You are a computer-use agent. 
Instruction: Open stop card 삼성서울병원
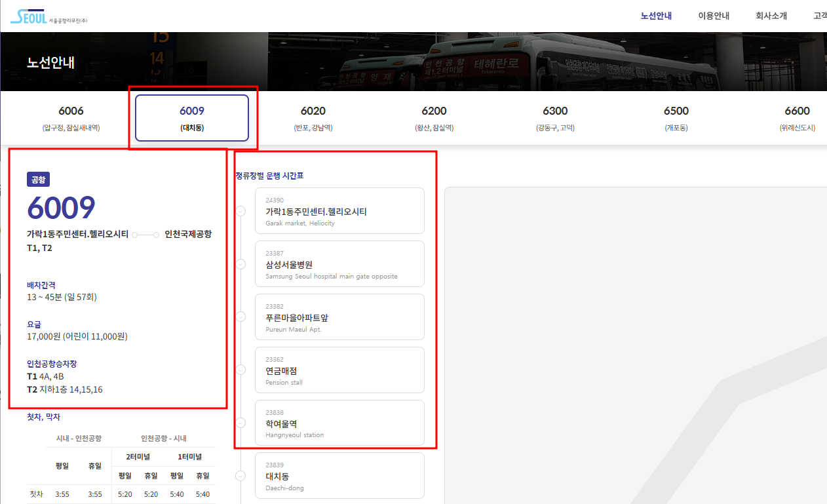(339, 263)
